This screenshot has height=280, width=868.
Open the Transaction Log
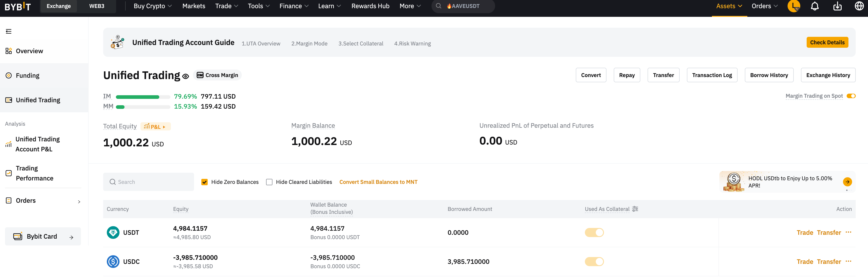712,75
